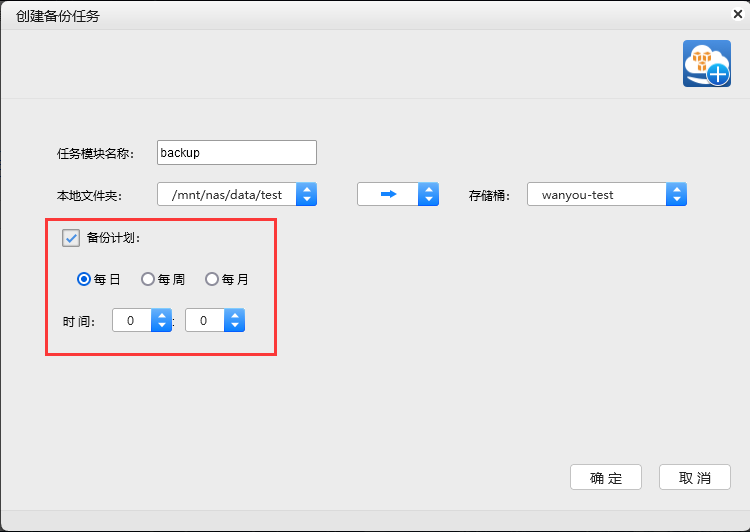Open the 本地文件夹 dropdown
This screenshot has height=532, width=750.
(237, 194)
